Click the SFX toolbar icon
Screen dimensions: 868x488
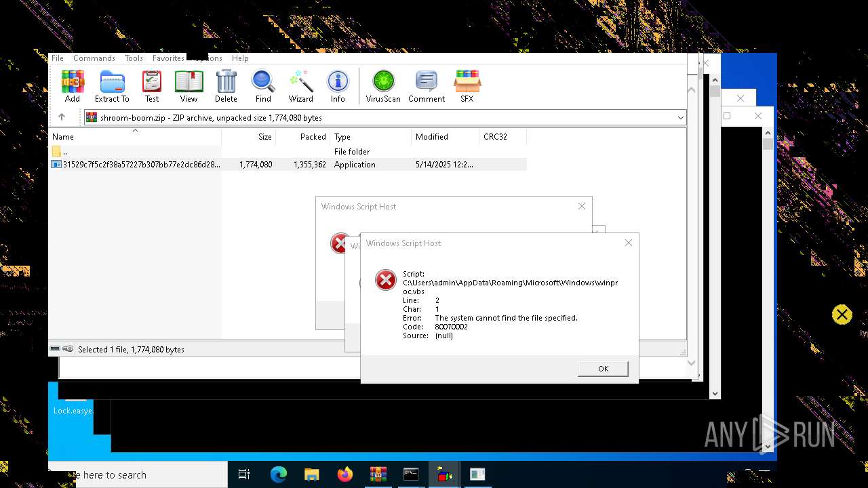pyautogui.click(x=467, y=86)
